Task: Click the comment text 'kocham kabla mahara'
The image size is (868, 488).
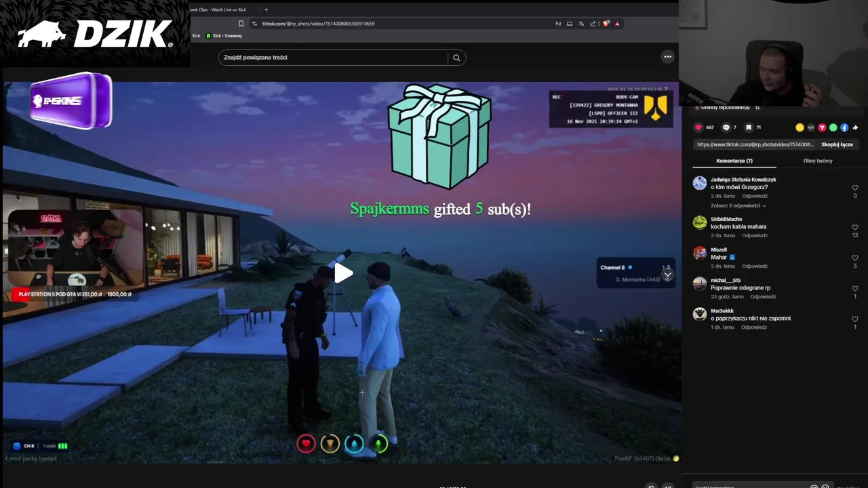Action: pos(738,227)
